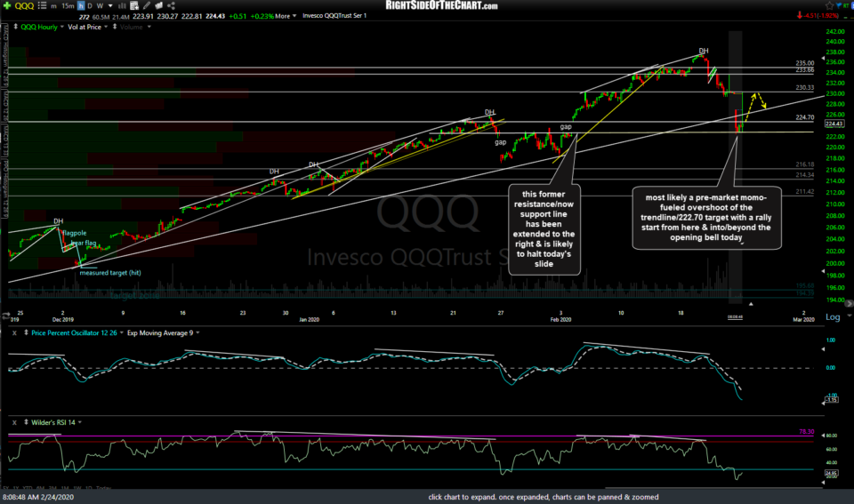Image resolution: width=854 pixels, height=504 pixels.
Task: Click the star favorite icon
Action: (x=829, y=5)
